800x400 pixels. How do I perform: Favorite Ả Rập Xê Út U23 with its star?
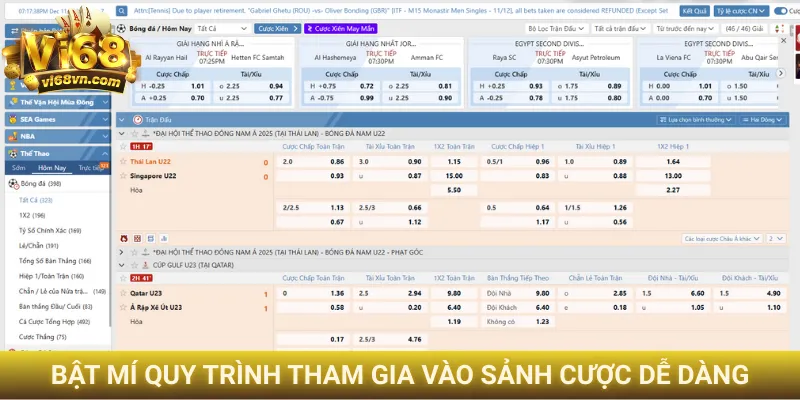tap(123, 307)
